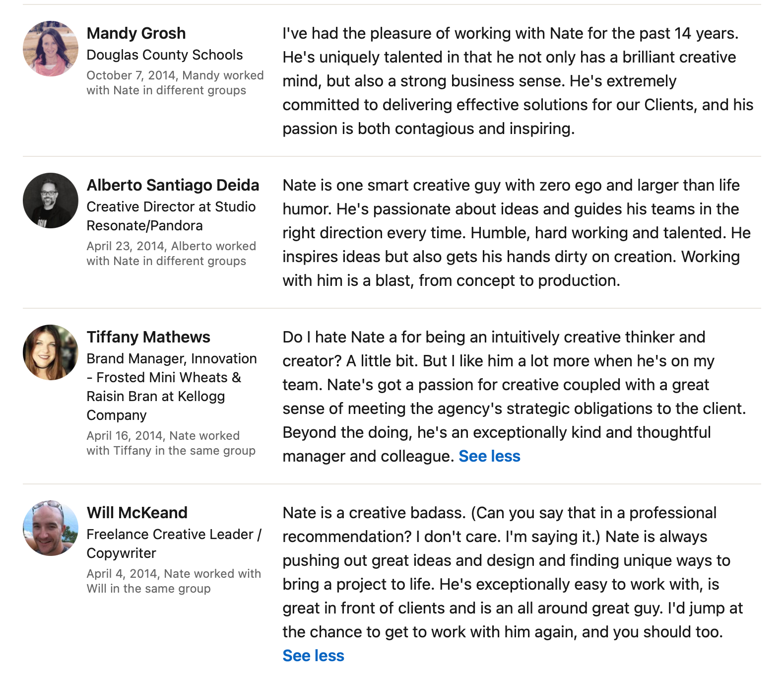784x682 pixels.
Task: Click the Freelance Creative Leader / Copywriter headline
Action: tap(174, 544)
